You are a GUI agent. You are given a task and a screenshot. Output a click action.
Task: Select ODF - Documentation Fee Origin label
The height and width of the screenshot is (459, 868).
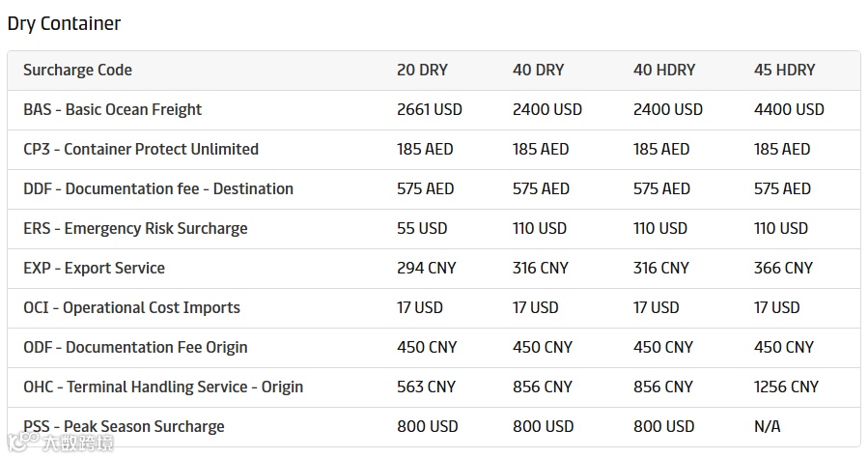tap(135, 347)
